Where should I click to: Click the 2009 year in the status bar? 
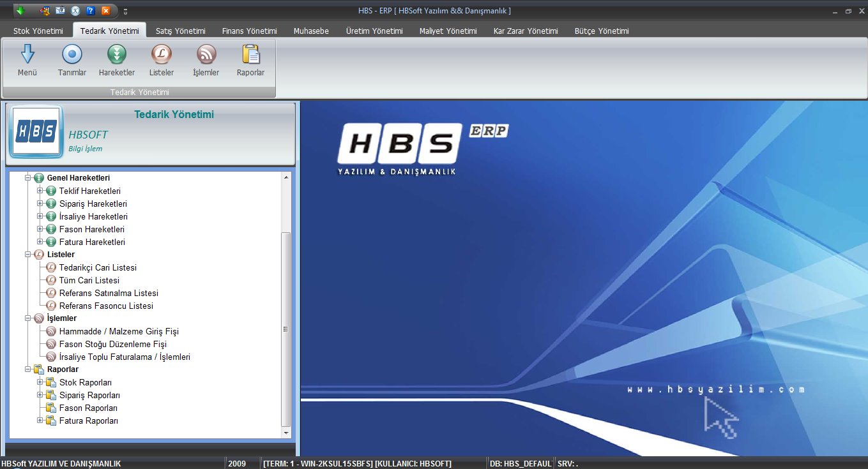[x=237, y=463]
